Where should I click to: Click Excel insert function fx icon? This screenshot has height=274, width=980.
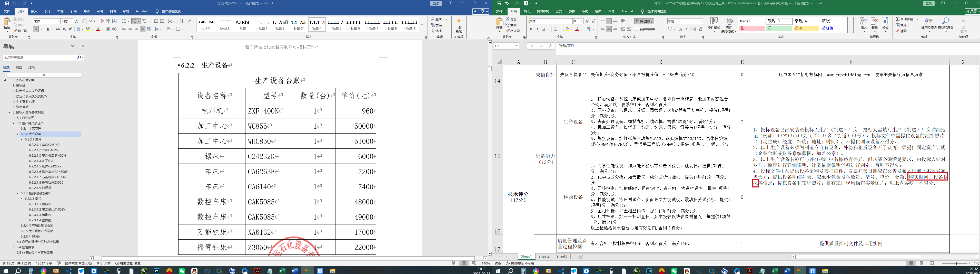[x=550, y=46]
